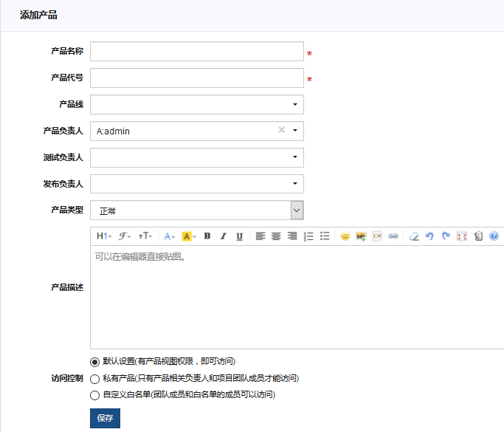Redo the last edit
This screenshot has height=432, width=504.
[446, 236]
